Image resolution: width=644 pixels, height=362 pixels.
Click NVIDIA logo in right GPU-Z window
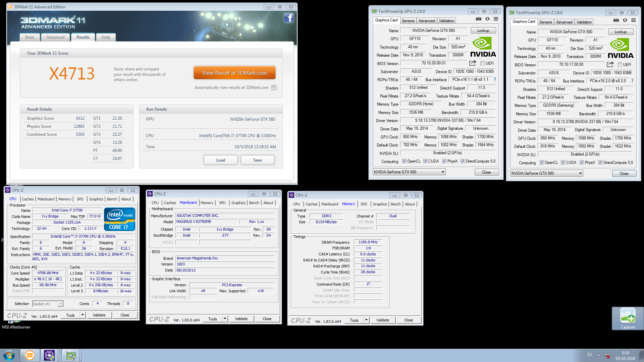pos(621,49)
